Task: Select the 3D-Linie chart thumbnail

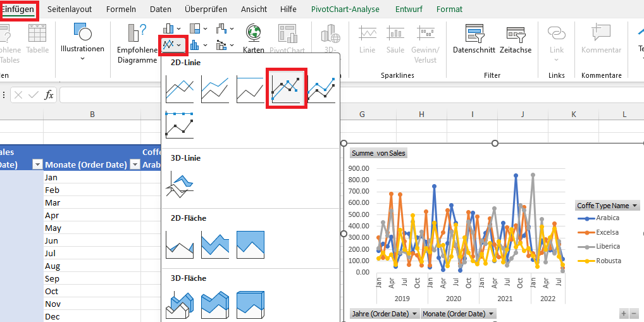Action: point(180,184)
